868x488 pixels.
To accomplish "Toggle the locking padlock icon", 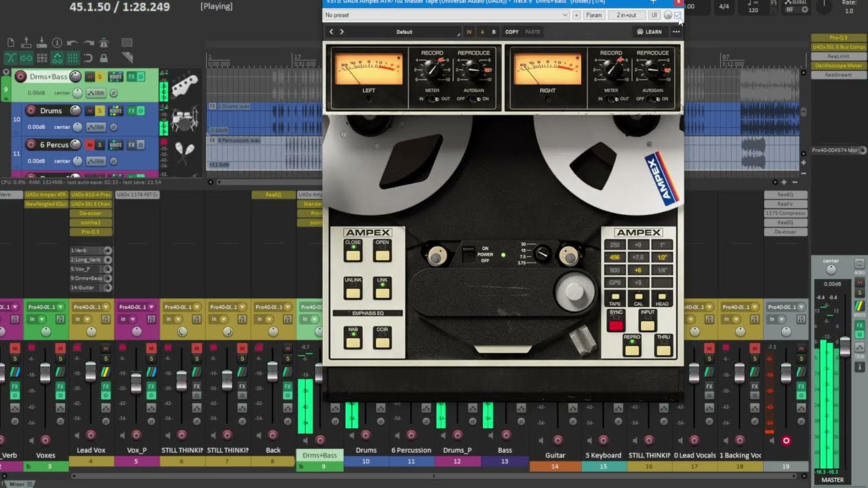I will click(104, 58).
